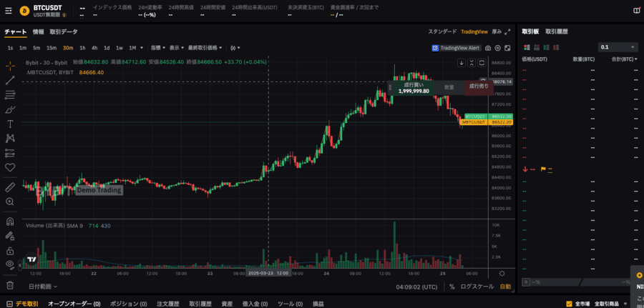This screenshot has height=308, width=644.
Task: Open the 指標 indicators dropdown
Action: pyautogui.click(x=158, y=48)
